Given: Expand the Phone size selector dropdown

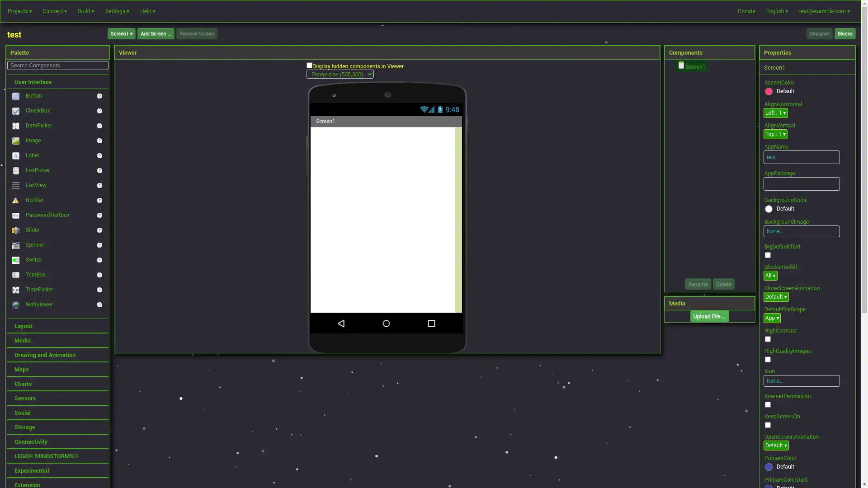Looking at the screenshot, I should pyautogui.click(x=340, y=74).
